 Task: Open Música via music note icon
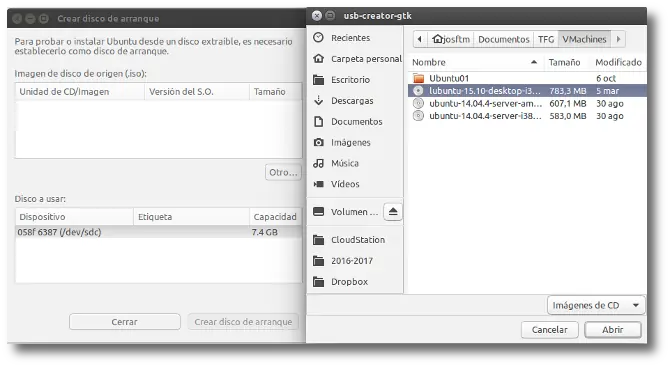pyautogui.click(x=318, y=163)
